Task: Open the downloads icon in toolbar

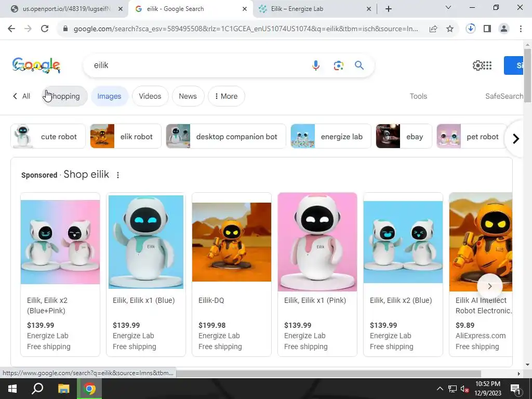Action: click(471, 29)
